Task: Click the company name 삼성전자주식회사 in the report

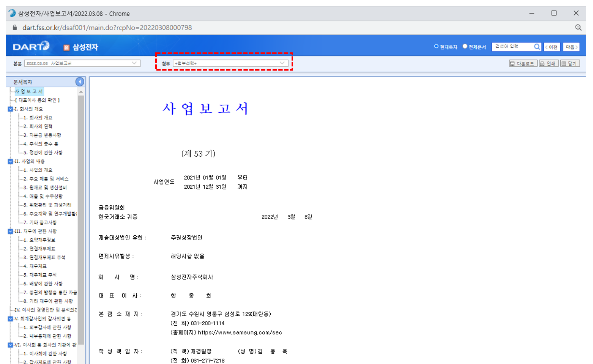Action: [192, 277]
